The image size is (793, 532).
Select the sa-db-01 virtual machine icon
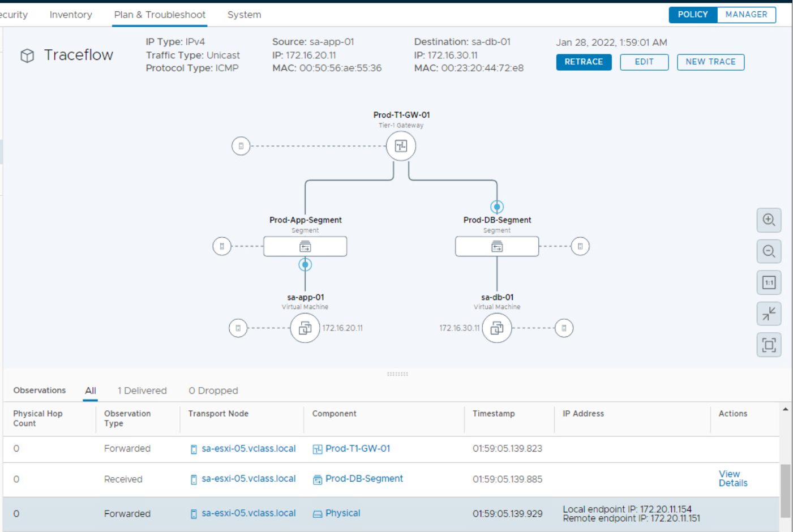tap(496, 328)
